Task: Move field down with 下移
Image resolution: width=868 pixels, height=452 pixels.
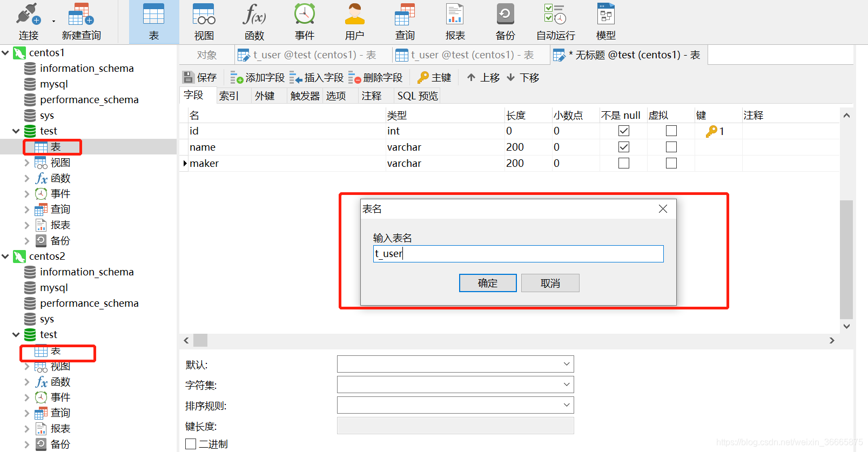Action: (x=523, y=78)
